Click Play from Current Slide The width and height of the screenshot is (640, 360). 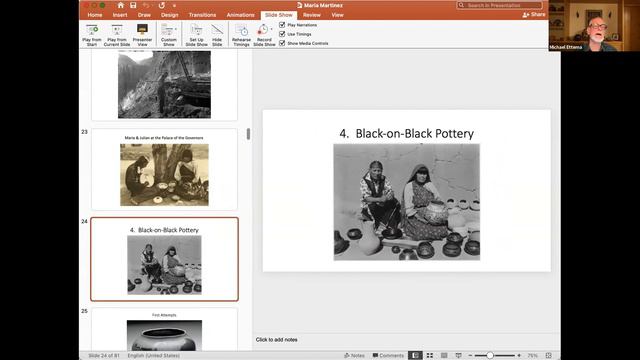coord(117,35)
